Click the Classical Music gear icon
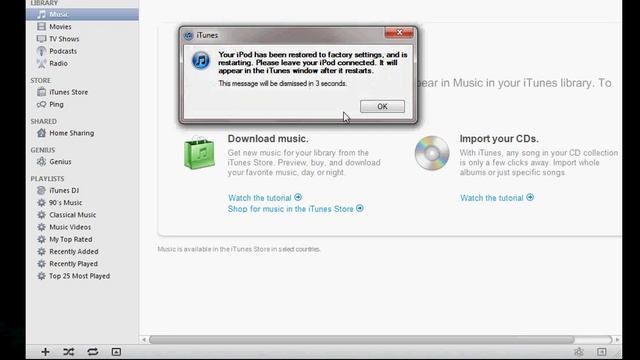This screenshot has height=360, width=640. point(41,215)
